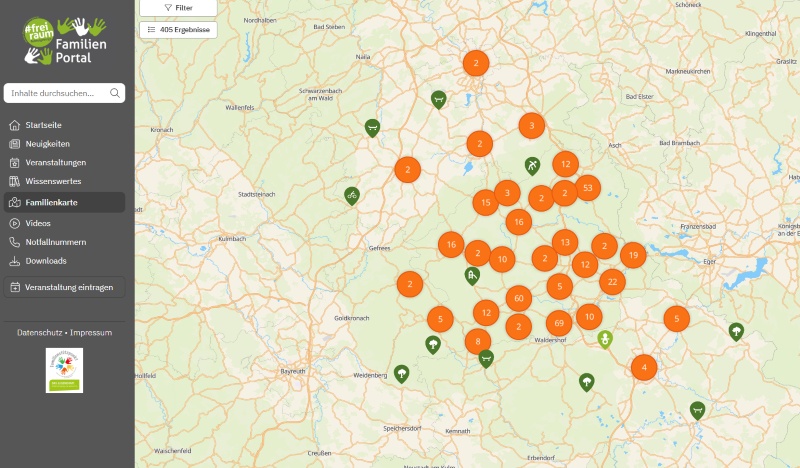Expand the cluster marker showing 19
Image resolution: width=800 pixels, height=468 pixels.
coord(632,256)
